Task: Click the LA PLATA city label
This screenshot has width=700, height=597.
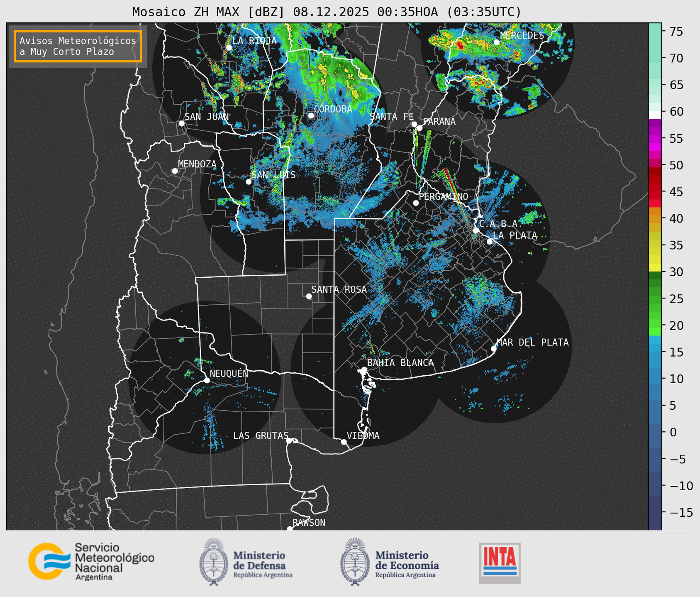Action: tap(515, 235)
